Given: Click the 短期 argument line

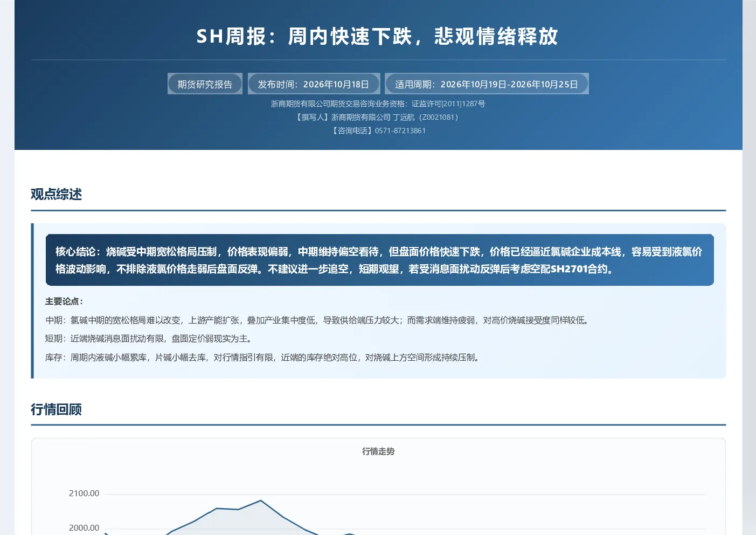Looking at the screenshot, I should point(149,339).
